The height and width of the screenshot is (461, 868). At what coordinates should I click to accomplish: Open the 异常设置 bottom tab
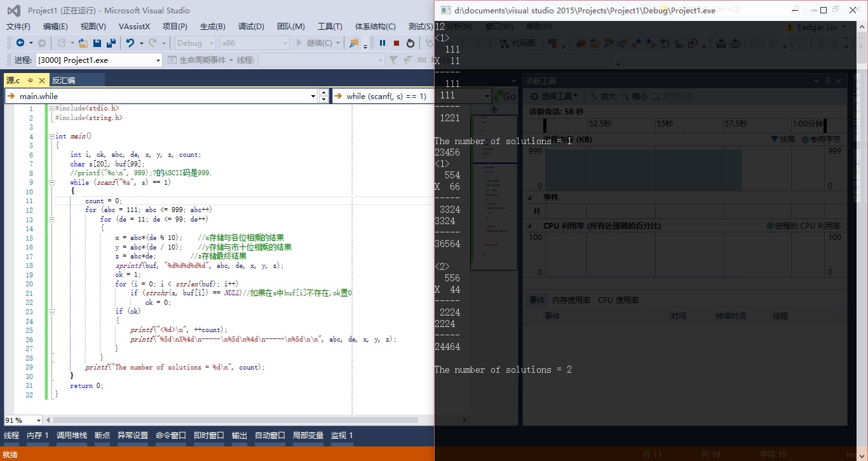coord(133,436)
